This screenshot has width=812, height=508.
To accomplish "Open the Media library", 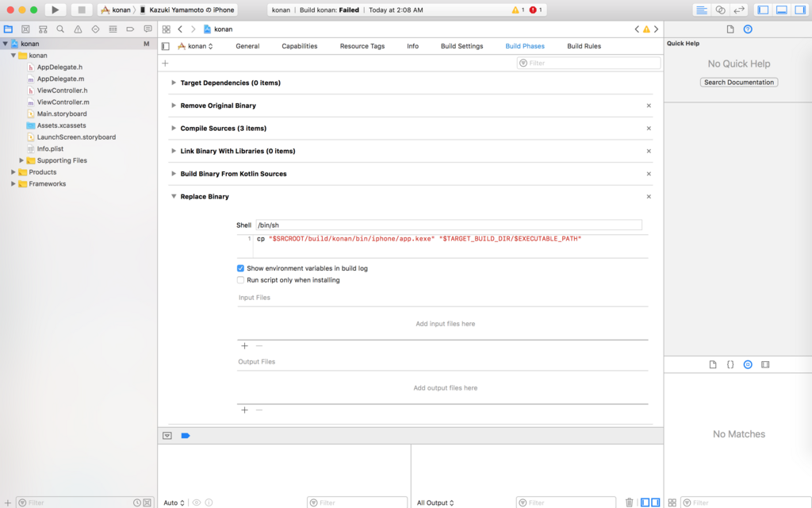I will tap(765, 364).
